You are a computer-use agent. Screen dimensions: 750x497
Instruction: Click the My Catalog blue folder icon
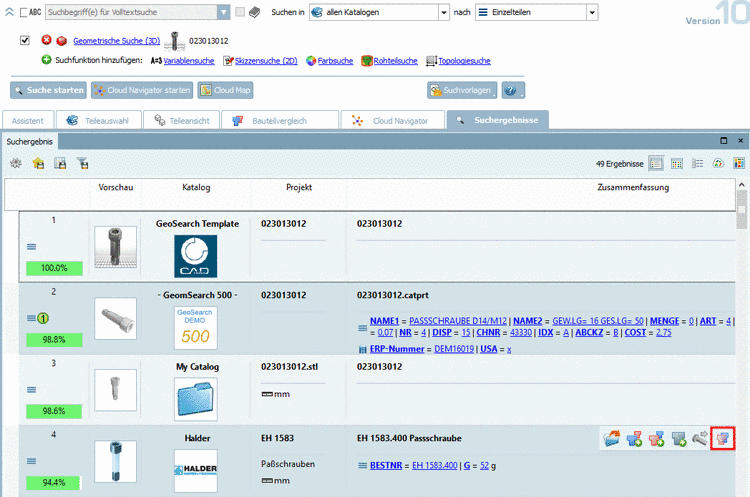click(x=196, y=399)
